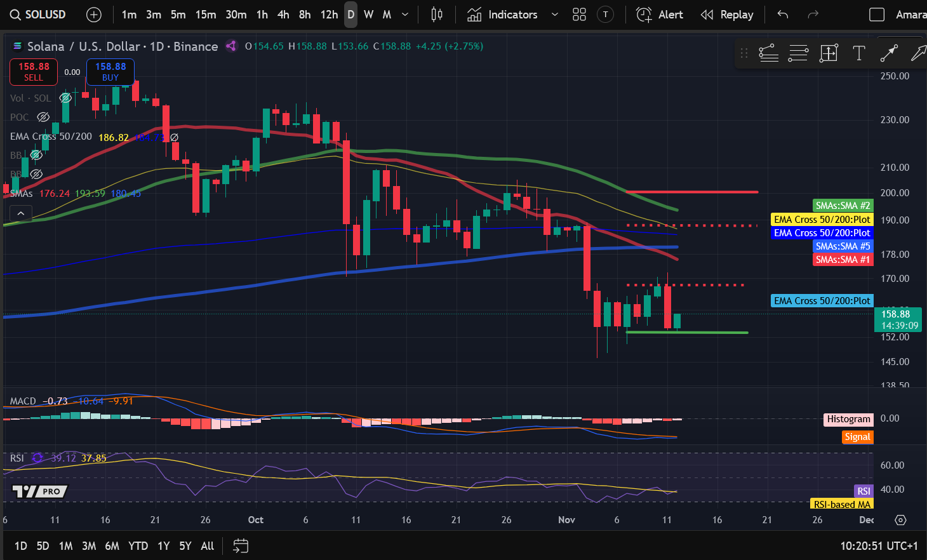The width and height of the screenshot is (927, 560).
Task: Collapse the indicator legend chevron
Action: coord(21,213)
